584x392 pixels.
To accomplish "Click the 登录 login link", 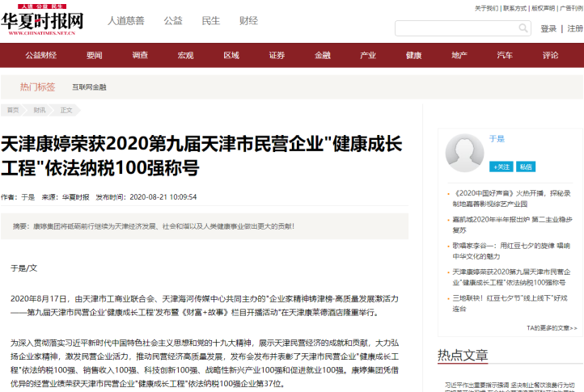I will pyautogui.click(x=548, y=28).
